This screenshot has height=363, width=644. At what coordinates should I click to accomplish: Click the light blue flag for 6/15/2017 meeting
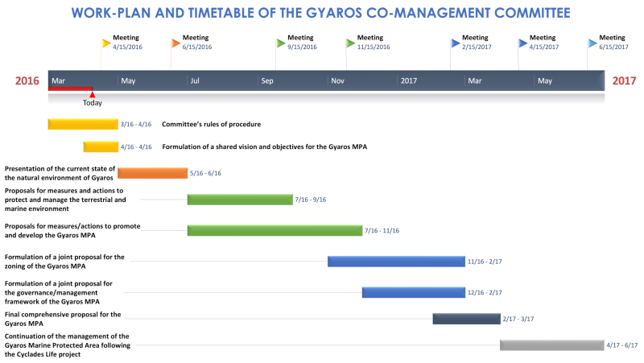(592, 43)
